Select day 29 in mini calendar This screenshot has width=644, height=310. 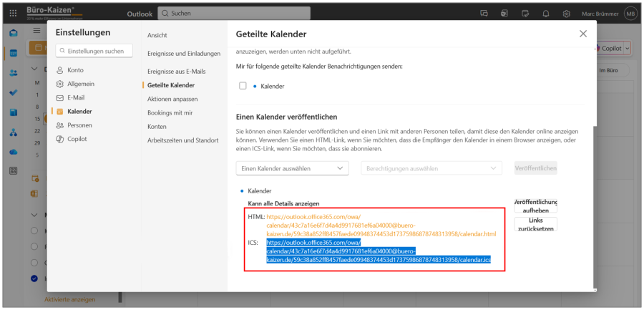tap(37, 143)
